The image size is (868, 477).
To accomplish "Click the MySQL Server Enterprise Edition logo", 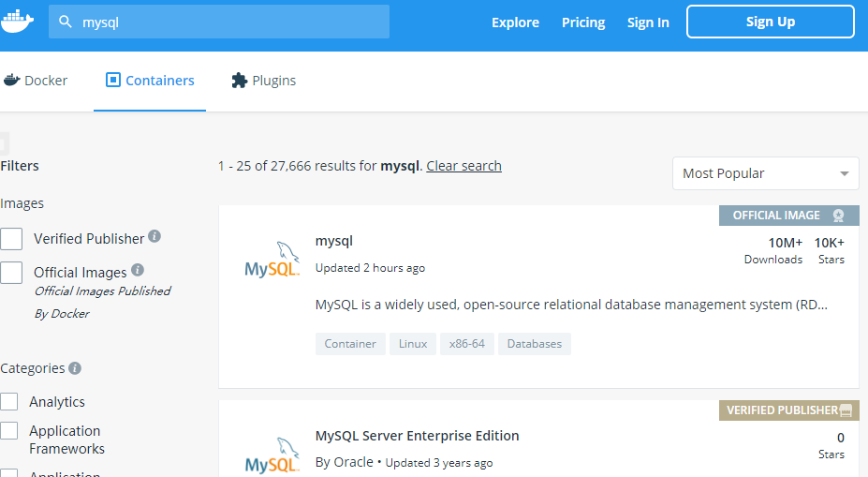I will 272,455.
